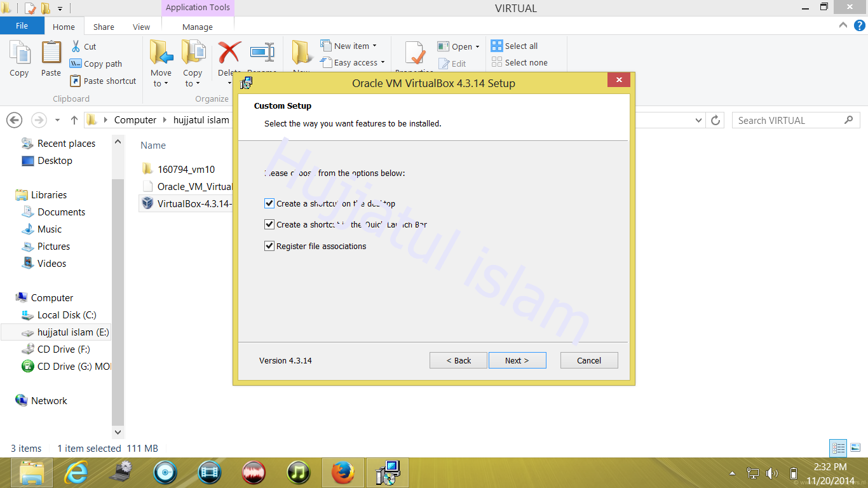868x488 pixels.
Task: Select Local Disk (C:) drive
Action: (58, 315)
